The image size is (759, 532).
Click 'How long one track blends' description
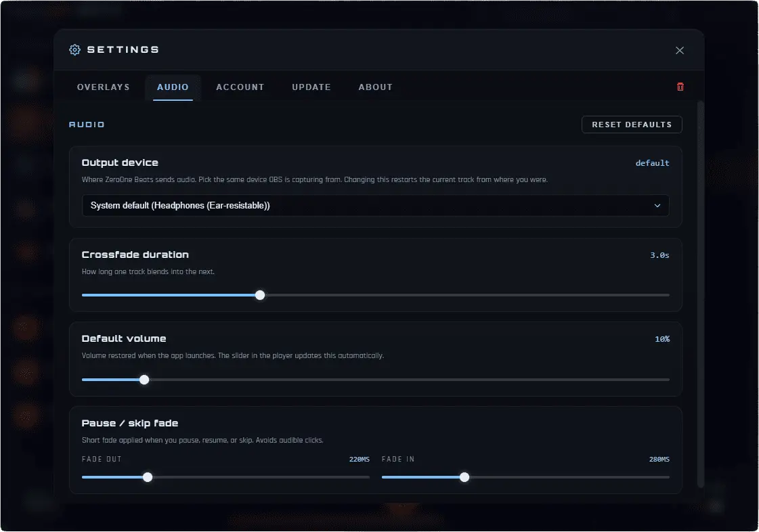click(148, 271)
